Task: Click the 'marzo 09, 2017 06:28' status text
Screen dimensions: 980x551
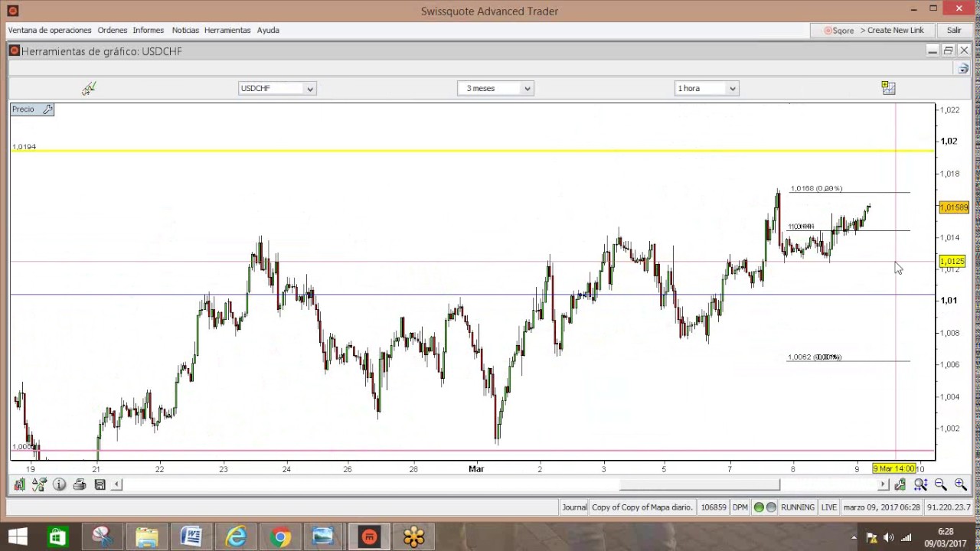Action: [882, 507]
